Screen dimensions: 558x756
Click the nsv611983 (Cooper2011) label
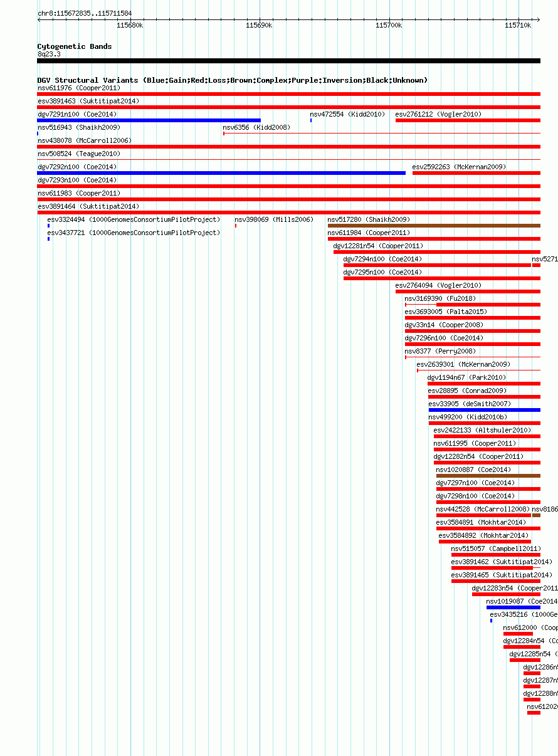78,193
